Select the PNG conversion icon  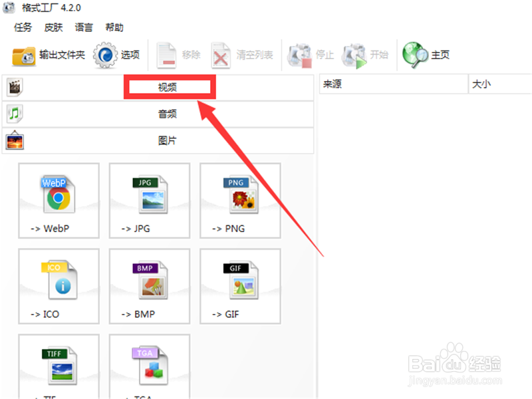[241, 195]
